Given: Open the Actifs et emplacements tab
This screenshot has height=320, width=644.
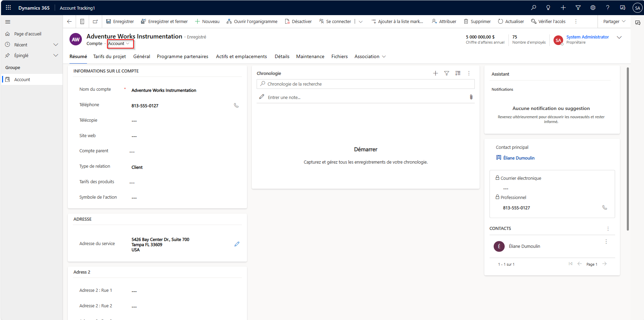Looking at the screenshot, I should point(241,57).
